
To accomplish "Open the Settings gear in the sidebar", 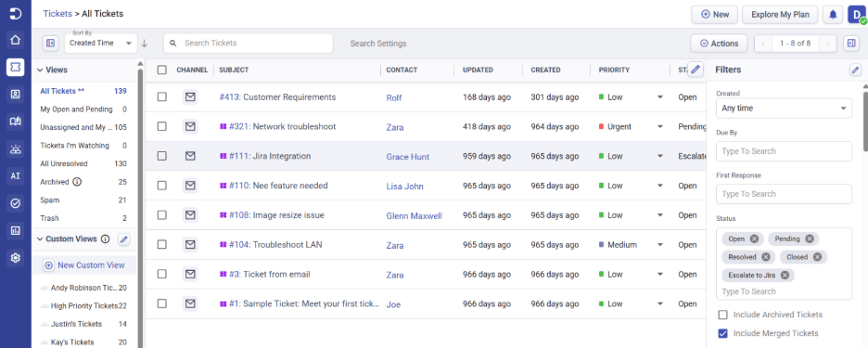I will click(x=16, y=258).
